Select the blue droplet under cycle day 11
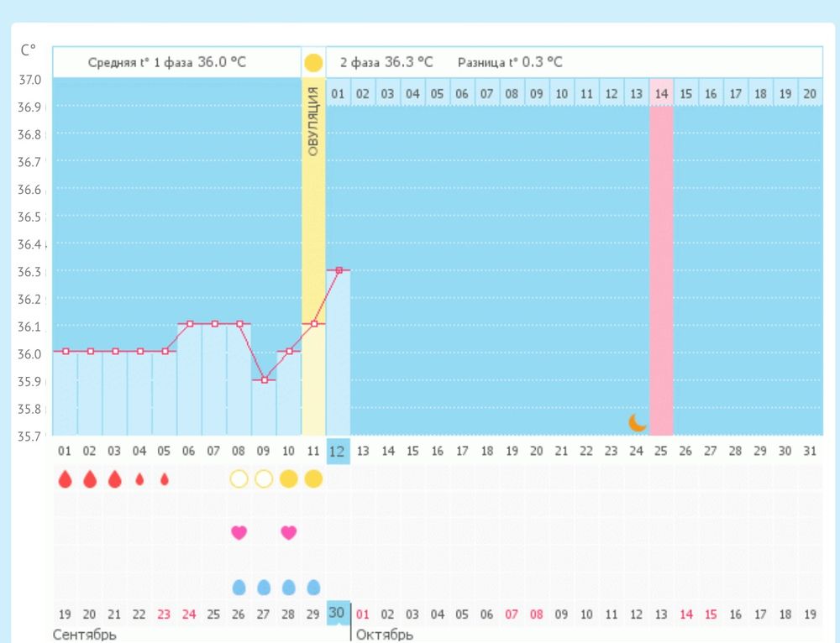The image size is (840, 643). [x=313, y=587]
